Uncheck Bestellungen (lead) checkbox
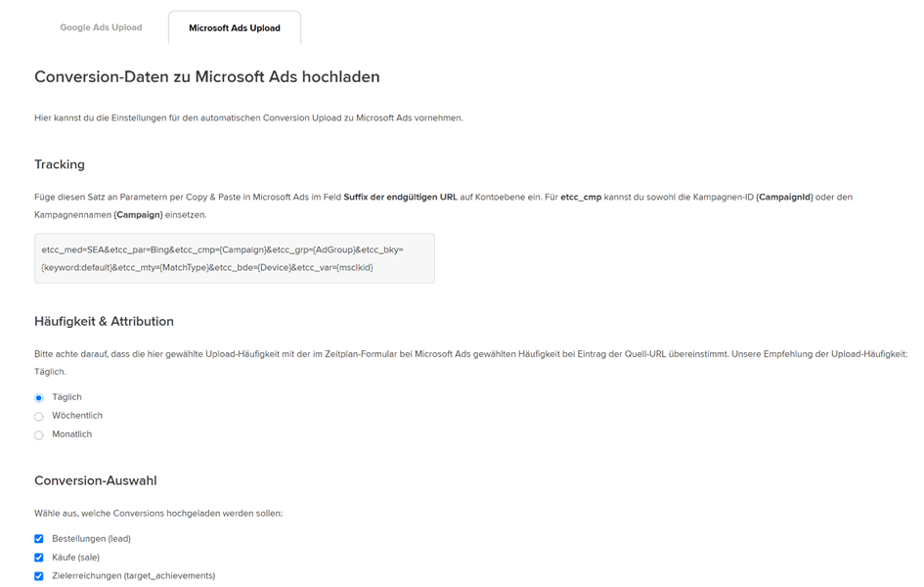This screenshot has width=924, height=587. pyautogui.click(x=39, y=539)
